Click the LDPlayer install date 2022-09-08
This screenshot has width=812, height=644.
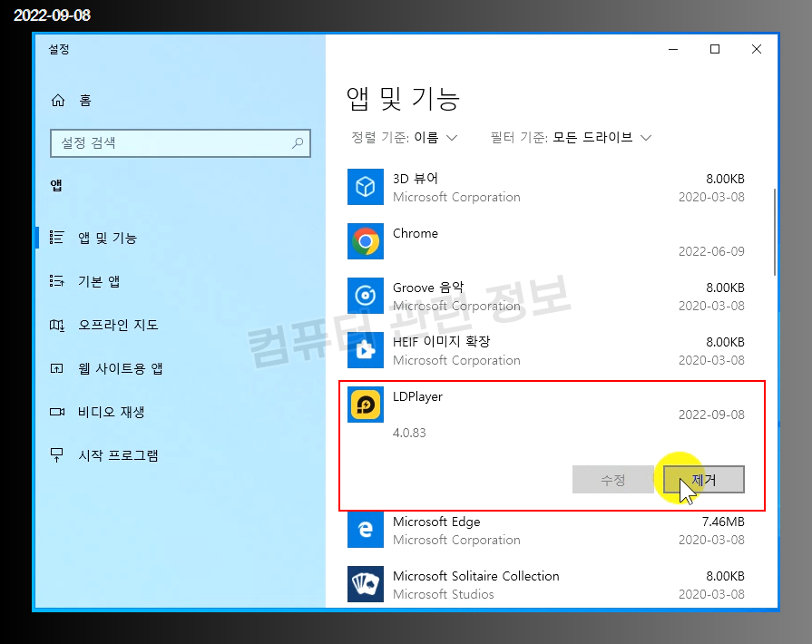tap(711, 415)
